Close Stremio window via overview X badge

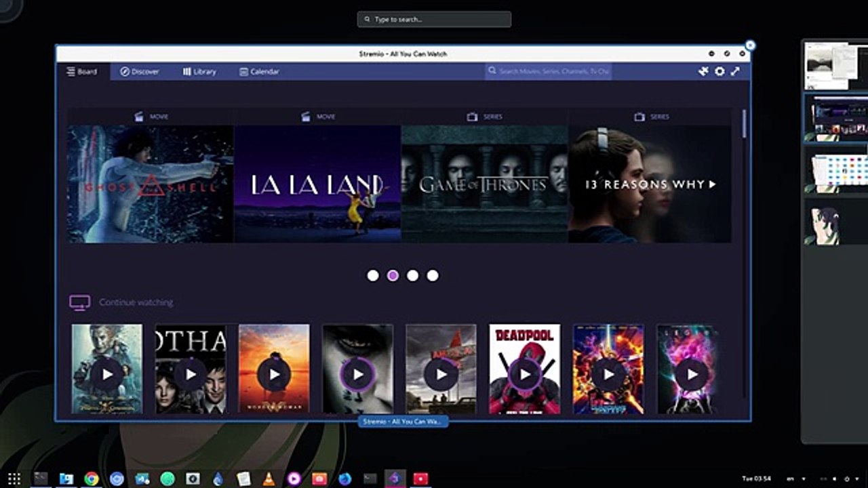[750, 45]
